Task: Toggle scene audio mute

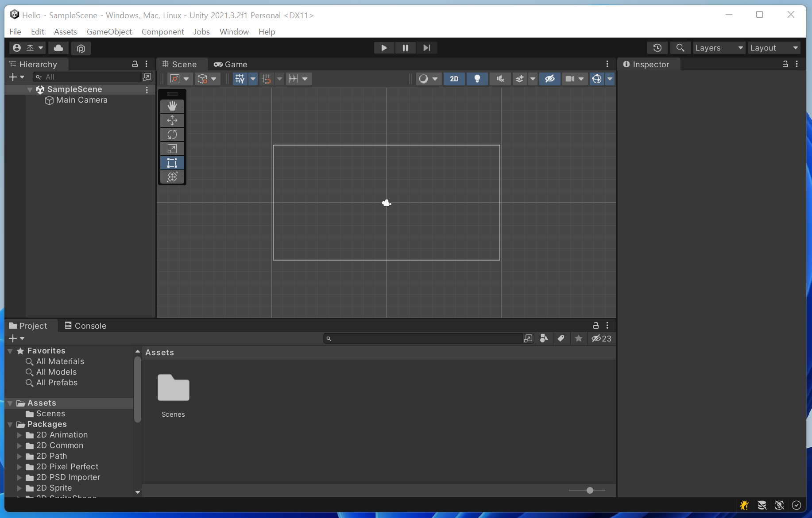Action: point(500,79)
